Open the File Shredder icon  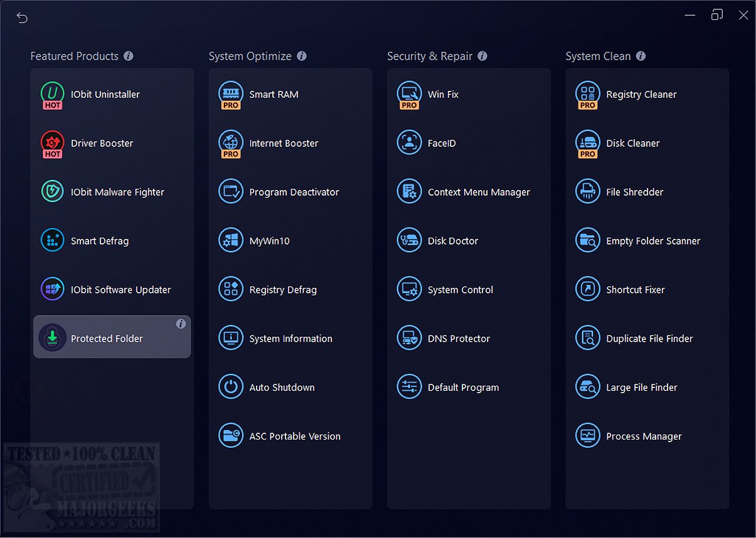click(x=588, y=192)
